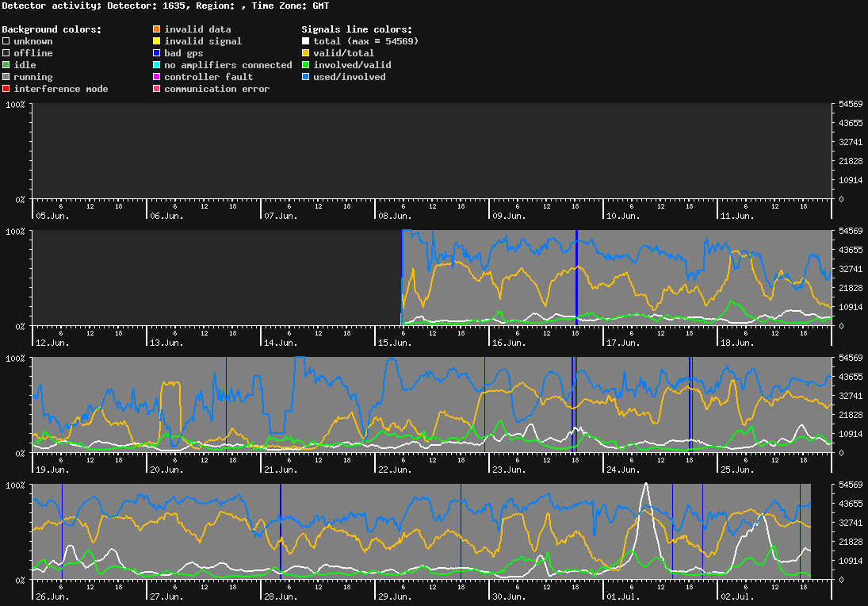Click the 'unknown' background color swatch
The image size is (868, 606).
pyautogui.click(x=6, y=41)
